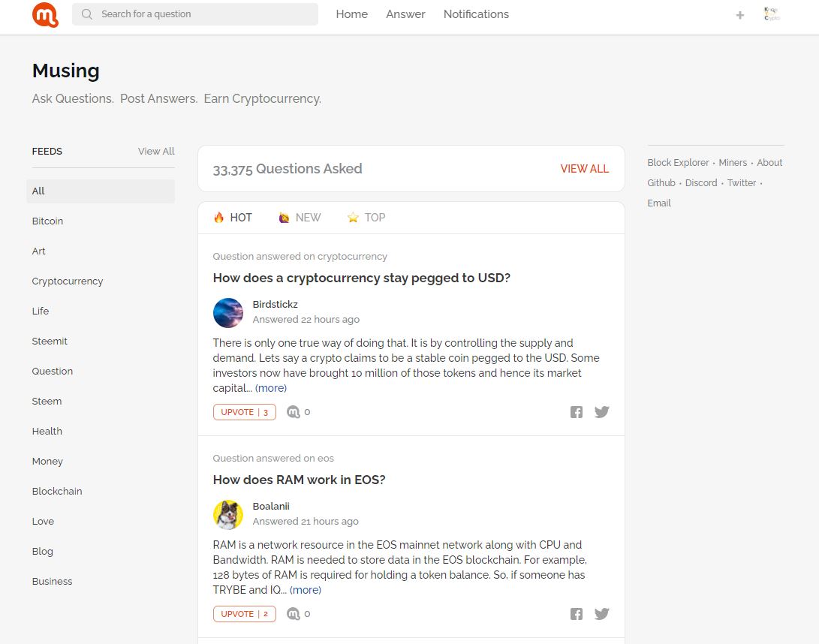Select the Steemit feed
This screenshot has height=644, width=819.
point(50,341)
